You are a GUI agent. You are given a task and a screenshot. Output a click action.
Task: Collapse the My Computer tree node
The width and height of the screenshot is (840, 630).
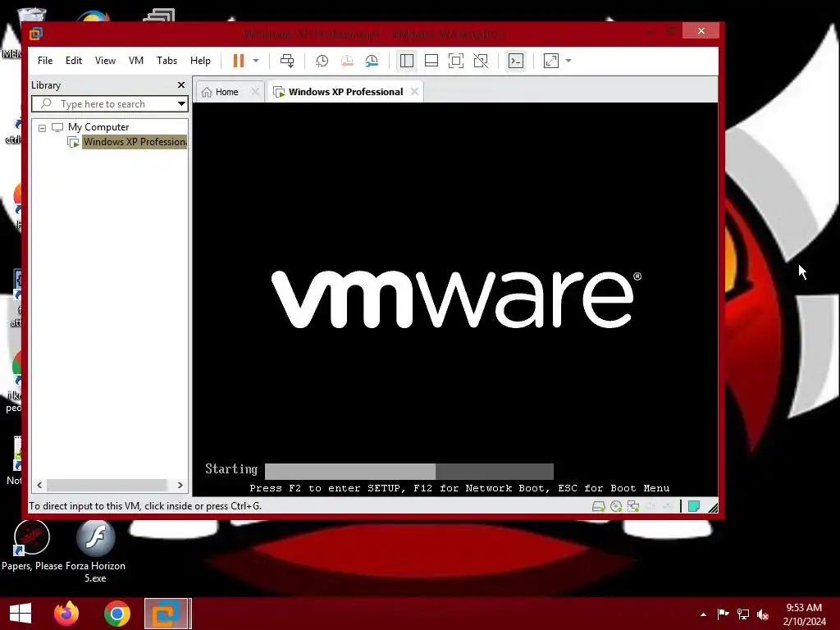[x=42, y=128]
